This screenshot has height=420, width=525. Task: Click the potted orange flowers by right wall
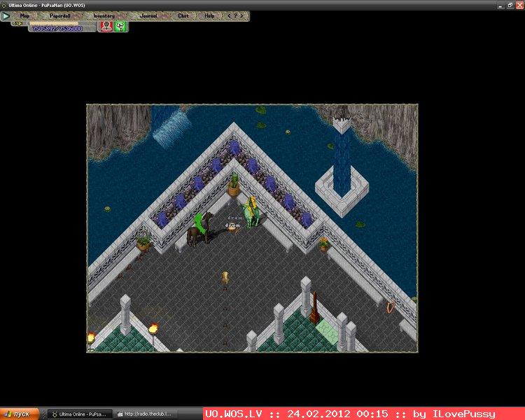pos(324,244)
